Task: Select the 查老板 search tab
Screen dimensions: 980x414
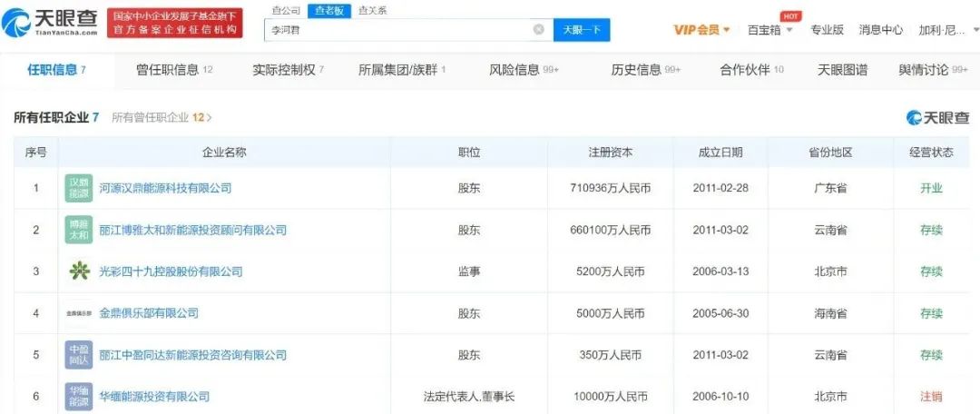Action: (329, 11)
